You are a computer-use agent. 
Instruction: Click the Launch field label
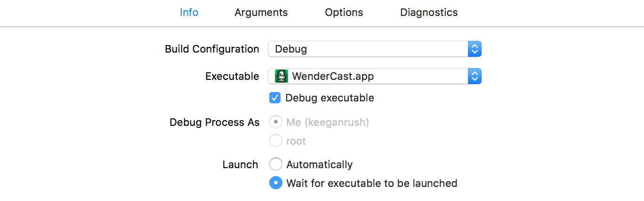pos(240,164)
